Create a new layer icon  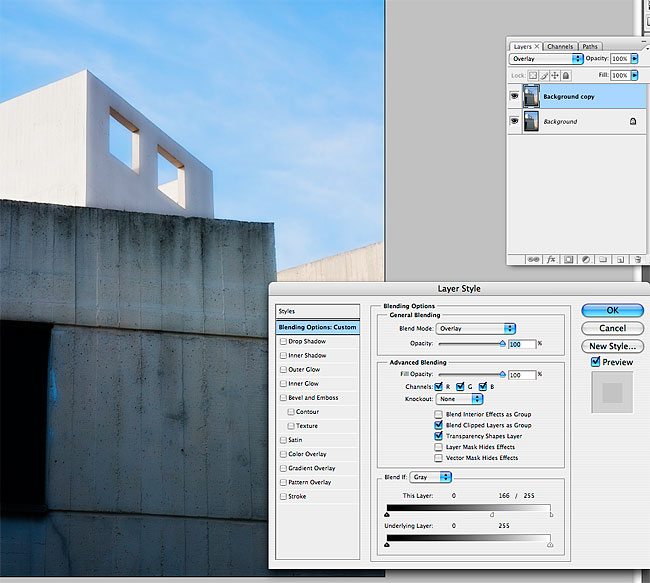(619, 259)
